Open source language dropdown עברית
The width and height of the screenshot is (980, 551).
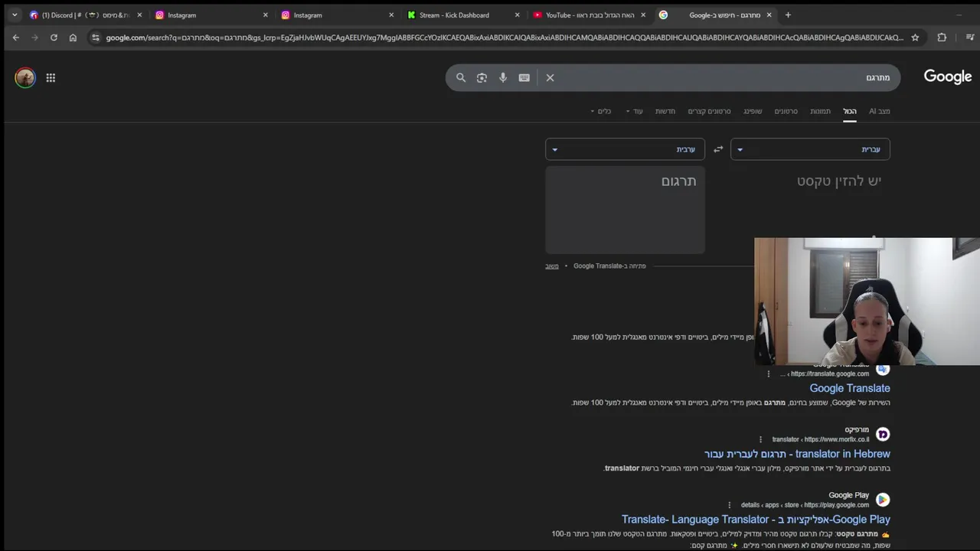point(810,149)
